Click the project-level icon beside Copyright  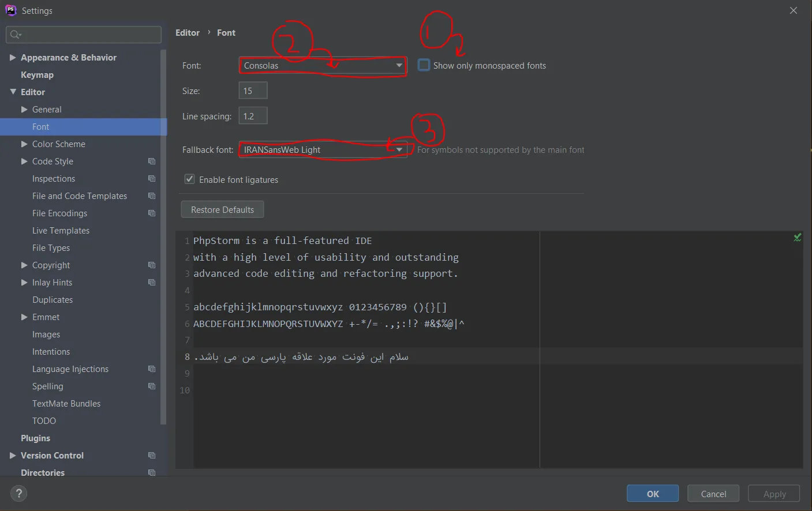[x=152, y=265]
